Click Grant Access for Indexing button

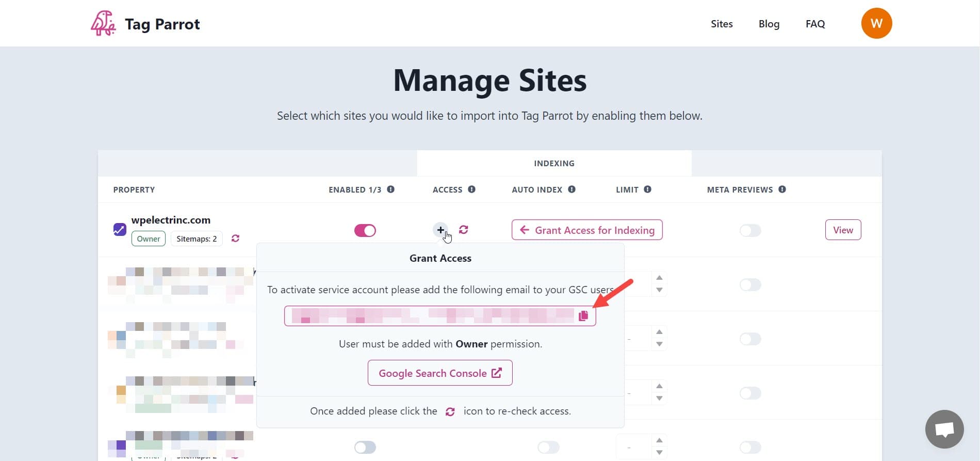[587, 230]
